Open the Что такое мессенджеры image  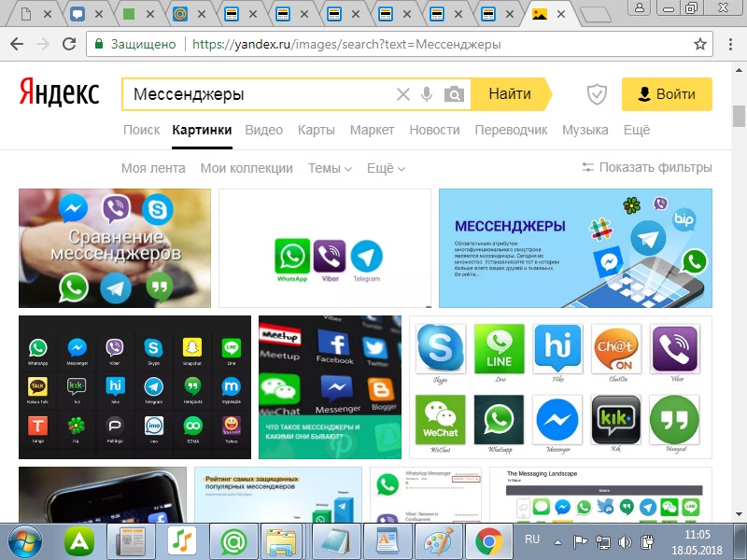(331, 387)
